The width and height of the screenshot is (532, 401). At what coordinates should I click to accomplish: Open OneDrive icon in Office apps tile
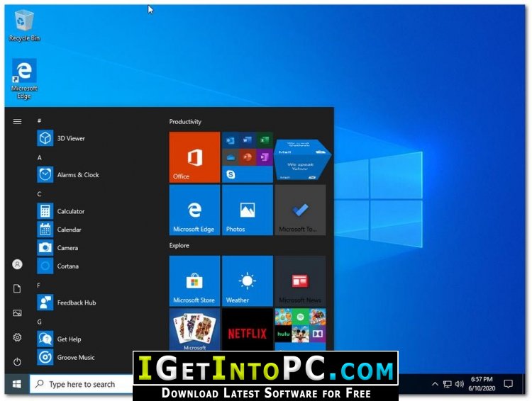pos(231,157)
